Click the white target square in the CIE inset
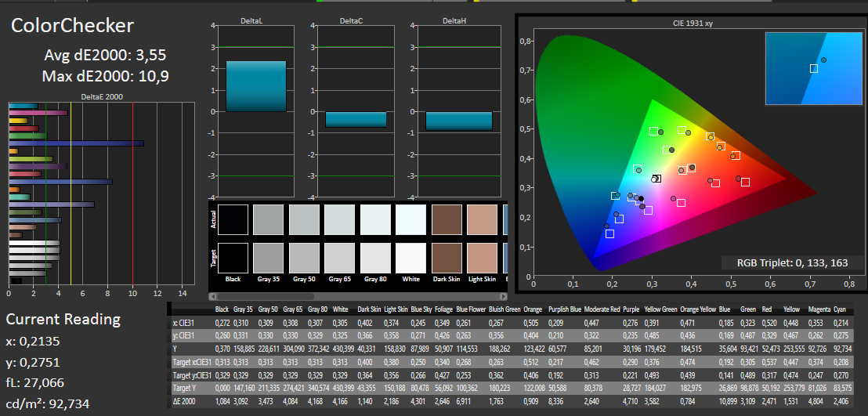 pos(813,69)
